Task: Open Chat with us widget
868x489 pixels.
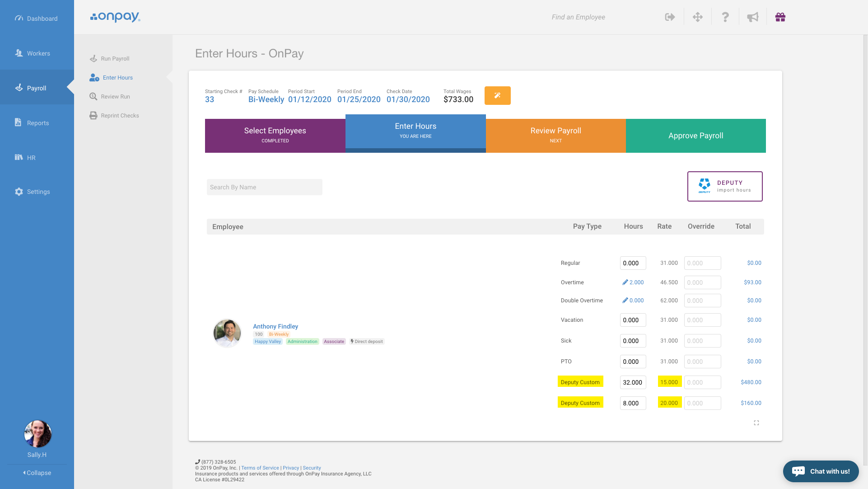Action: [x=821, y=471]
